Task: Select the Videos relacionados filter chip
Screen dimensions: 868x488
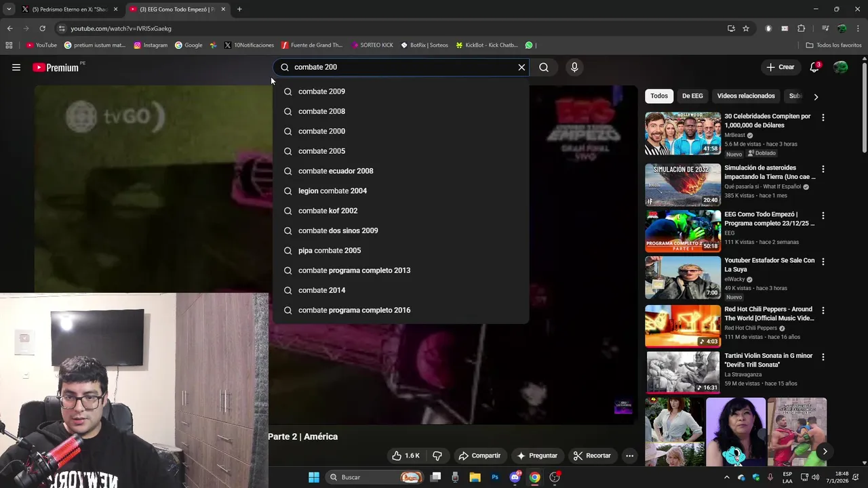Action: click(x=746, y=96)
